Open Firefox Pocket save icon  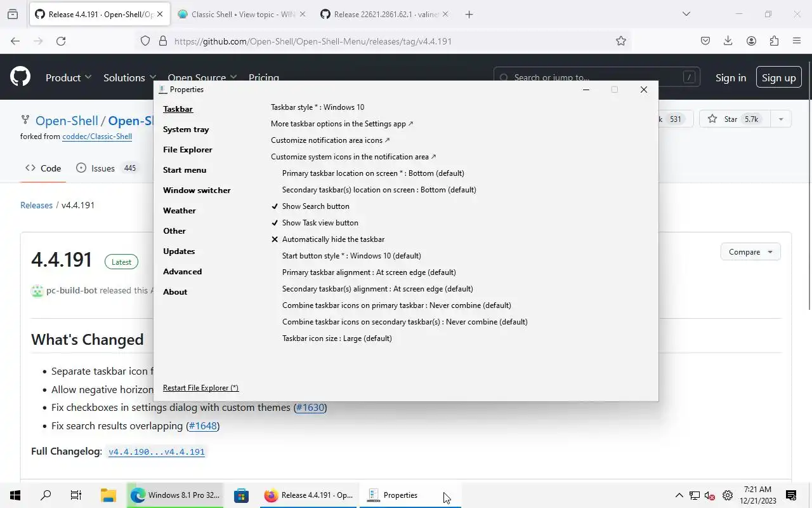click(705, 41)
